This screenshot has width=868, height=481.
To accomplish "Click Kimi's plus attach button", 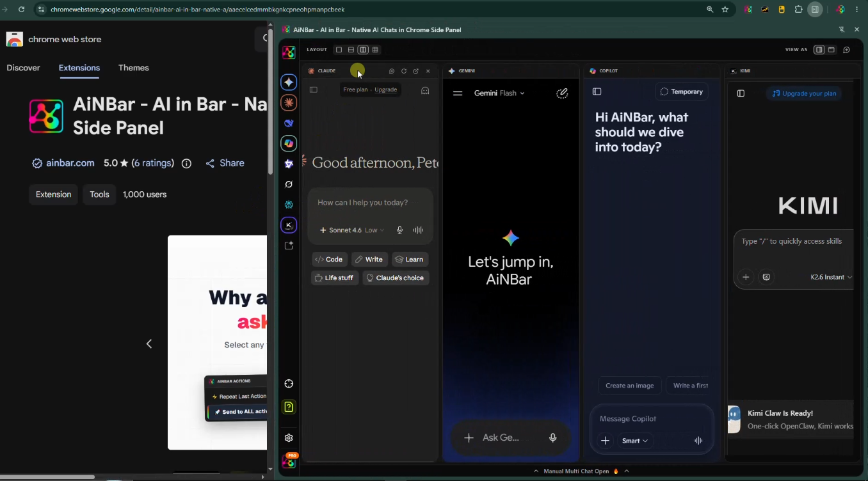I will [745, 277].
